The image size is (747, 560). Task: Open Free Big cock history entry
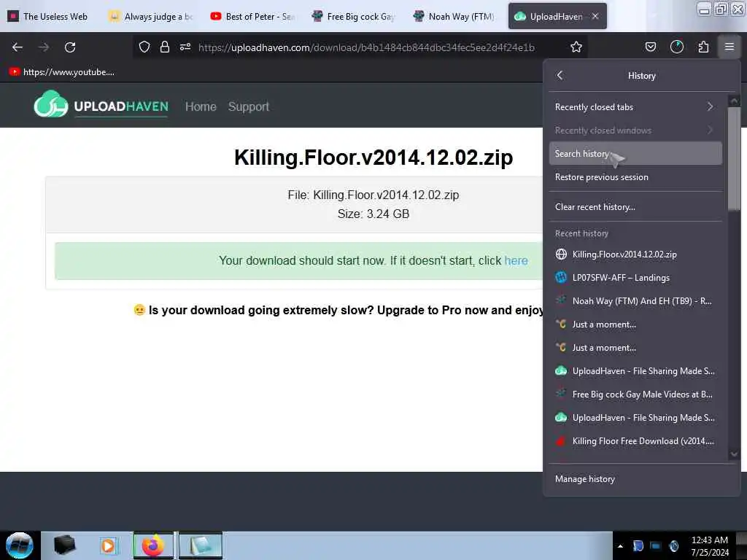coord(635,394)
